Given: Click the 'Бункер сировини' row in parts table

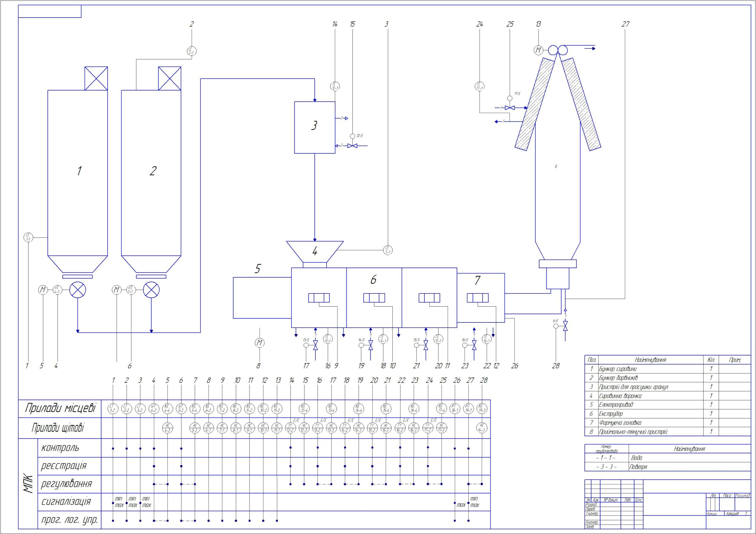Looking at the screenshot, I should pos(618,369).
